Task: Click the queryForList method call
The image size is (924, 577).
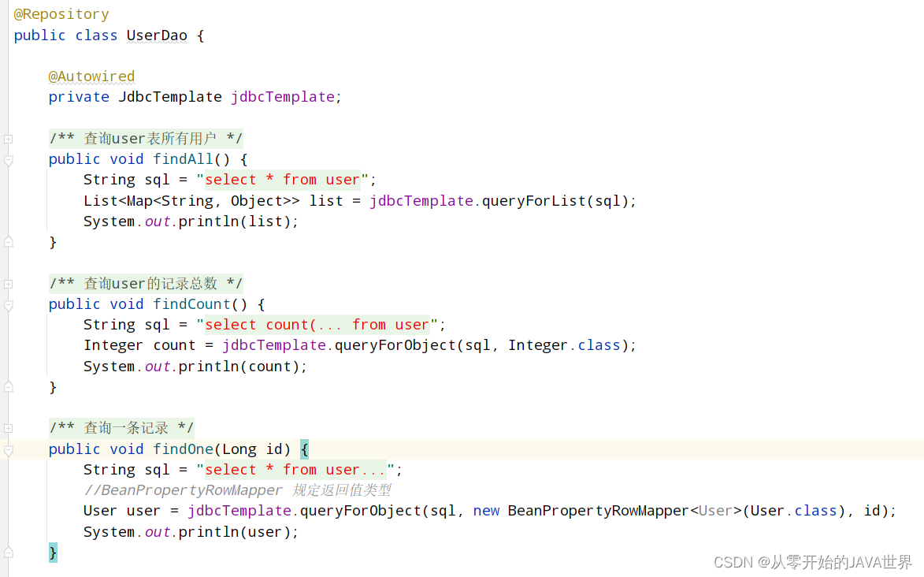Action: (534, 201)
